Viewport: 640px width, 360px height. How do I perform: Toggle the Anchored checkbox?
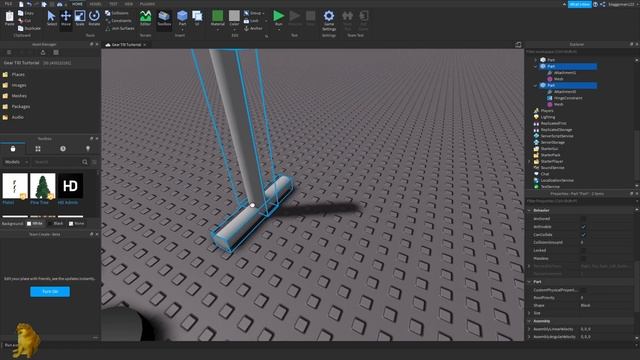(x=583, y=219)
